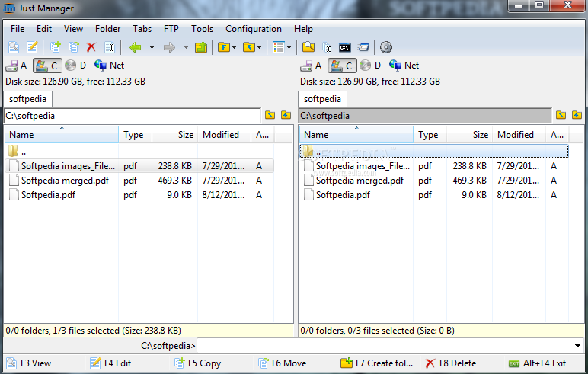Select Net drive in the right panel
Viewport: 588px width, 374px height.
(404, 66)
